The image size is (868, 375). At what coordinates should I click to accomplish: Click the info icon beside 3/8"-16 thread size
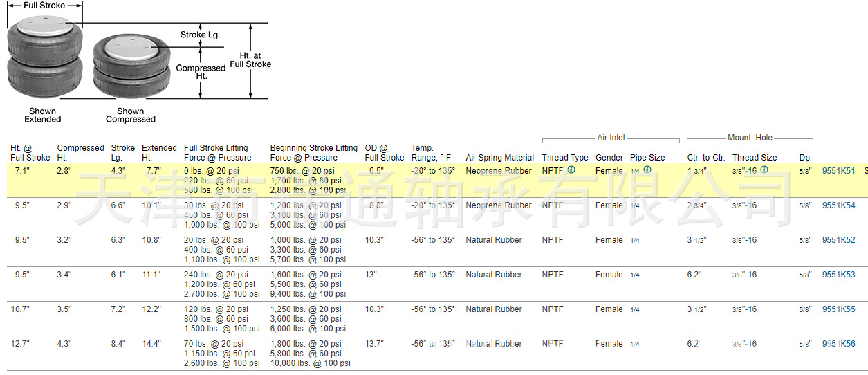point(764,170)
